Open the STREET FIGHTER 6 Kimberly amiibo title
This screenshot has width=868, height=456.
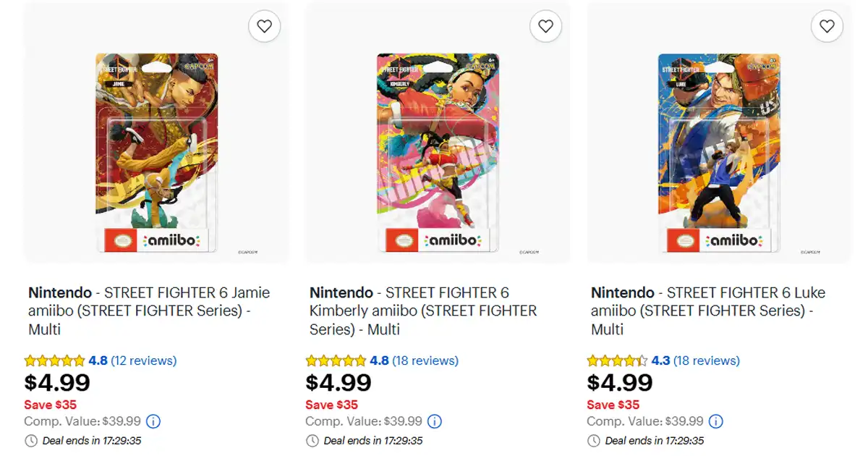(x=423, y=311)
